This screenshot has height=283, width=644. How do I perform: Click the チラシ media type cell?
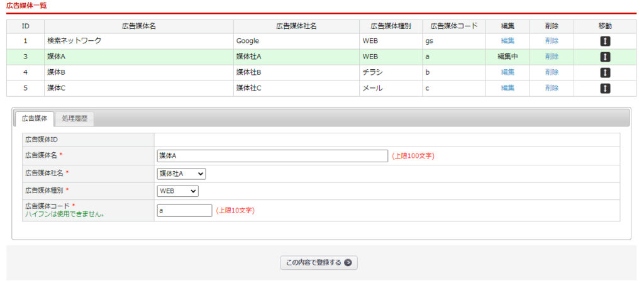click(x=391, y=73)
